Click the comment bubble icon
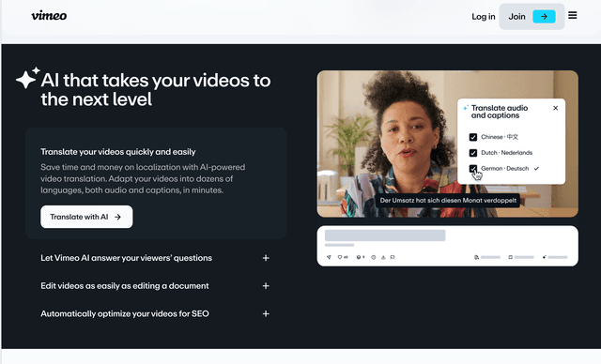The width and height of the screenshot is (601, 364). pos(393,257)
